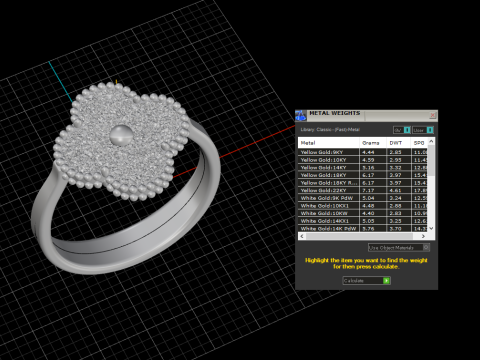Viewport: 480px width, 360px height.
Task: Click the Metal column header
Action: pos(328,143)
